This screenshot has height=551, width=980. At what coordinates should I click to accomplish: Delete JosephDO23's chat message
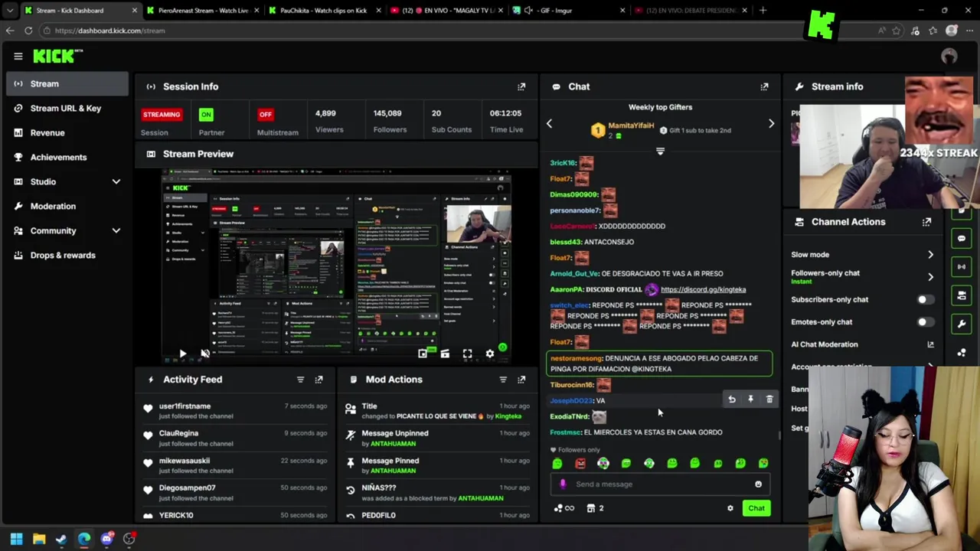click(x=769, y=399)
